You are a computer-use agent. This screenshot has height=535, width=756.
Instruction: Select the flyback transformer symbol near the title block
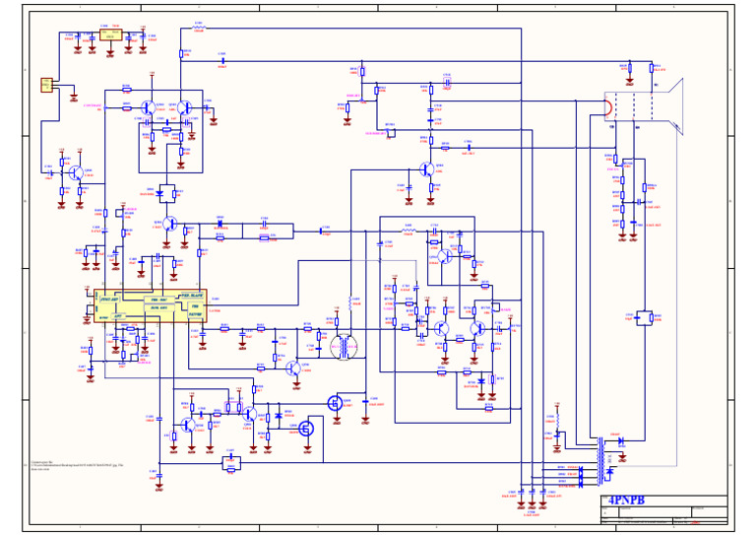(x=600, y=461)
